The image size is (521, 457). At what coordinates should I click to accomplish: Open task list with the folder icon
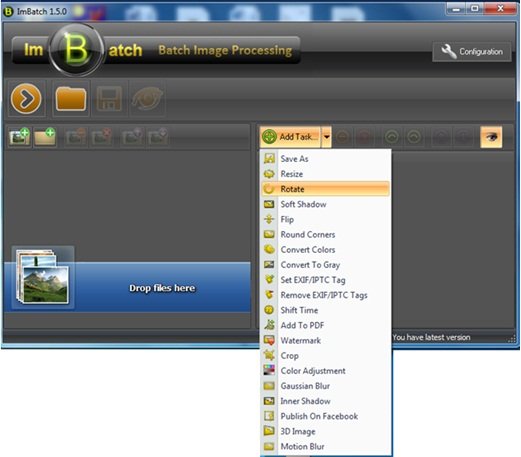71,99
